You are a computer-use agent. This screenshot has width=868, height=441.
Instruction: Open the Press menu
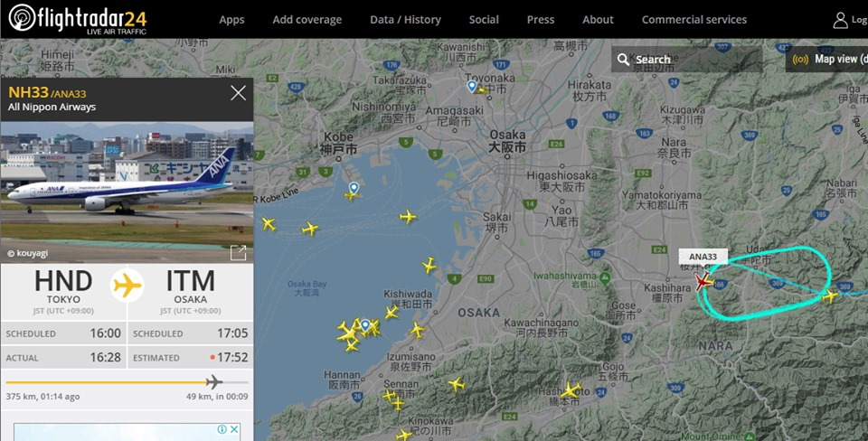point(541,19)
